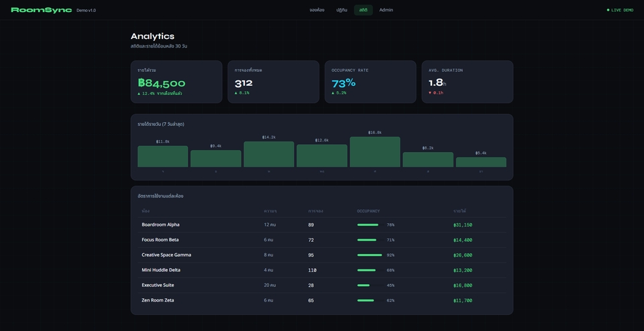Select the Zen Room Zeta row name
This screenshot has width=644, height=331.
pos(158,300)
